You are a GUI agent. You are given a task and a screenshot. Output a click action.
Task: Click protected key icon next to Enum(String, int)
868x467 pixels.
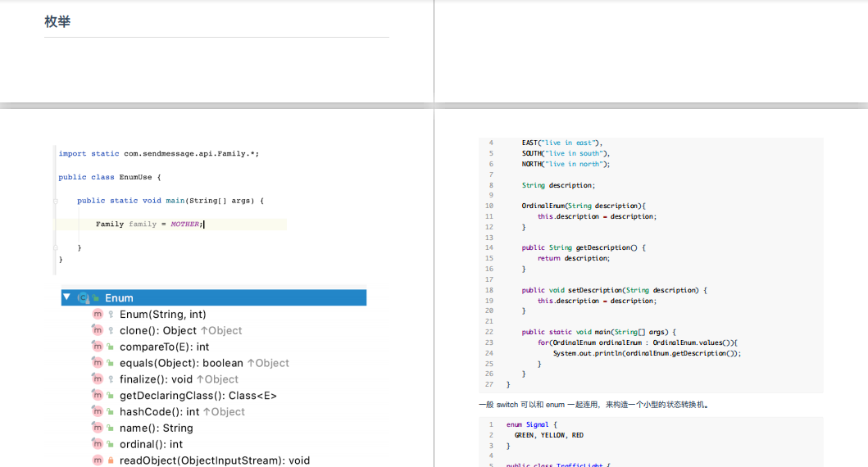111,315
